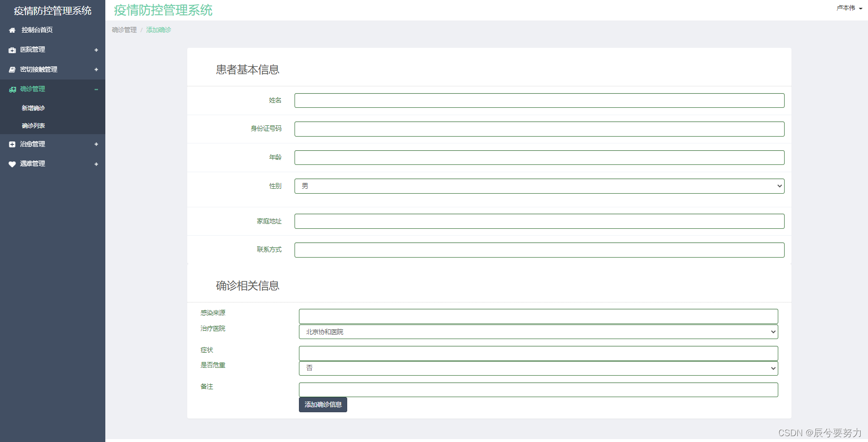Focus the 年龄 input field
Viewport: 868px width, 442px height.
pyautogui.click(x=539, y=158)
